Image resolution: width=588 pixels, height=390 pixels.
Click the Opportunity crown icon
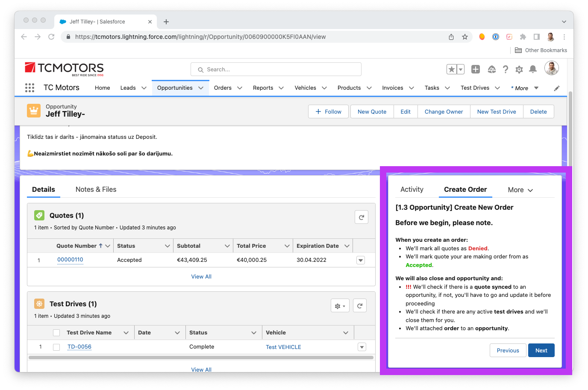pos(34,111)
